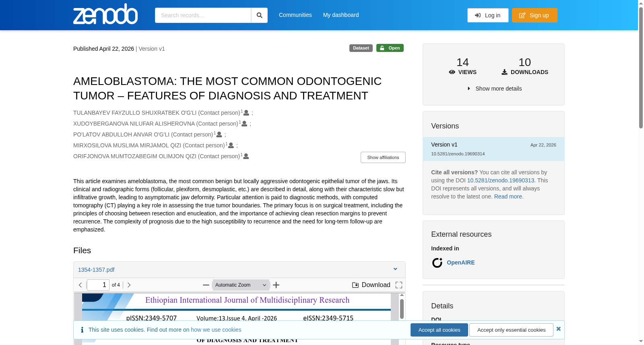Click DOI text 10.5281/zenodo.19690314

(x=458, y=154)
